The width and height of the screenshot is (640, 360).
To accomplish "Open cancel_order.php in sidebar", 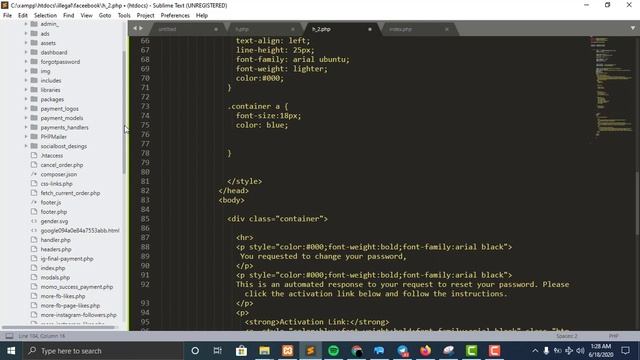I will [x=62, y=165].
